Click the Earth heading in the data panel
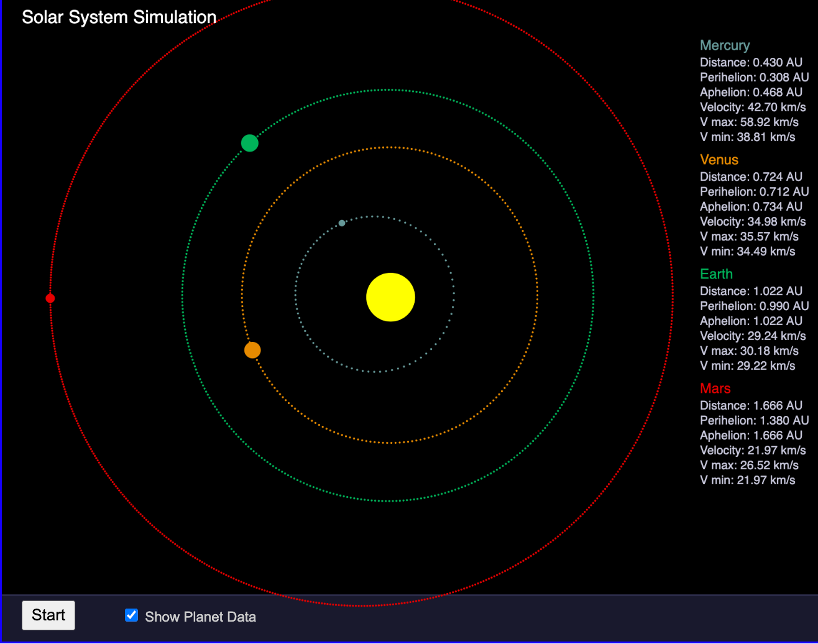 [x=716, y=274]
